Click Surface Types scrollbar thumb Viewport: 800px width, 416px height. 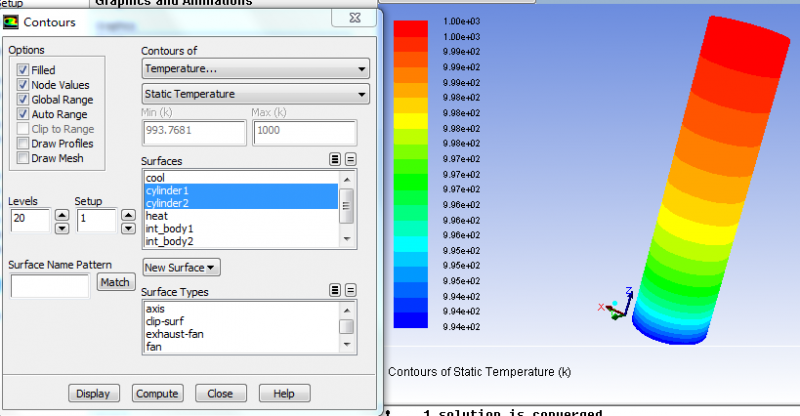pyautogui.click(x=346, y=327)
